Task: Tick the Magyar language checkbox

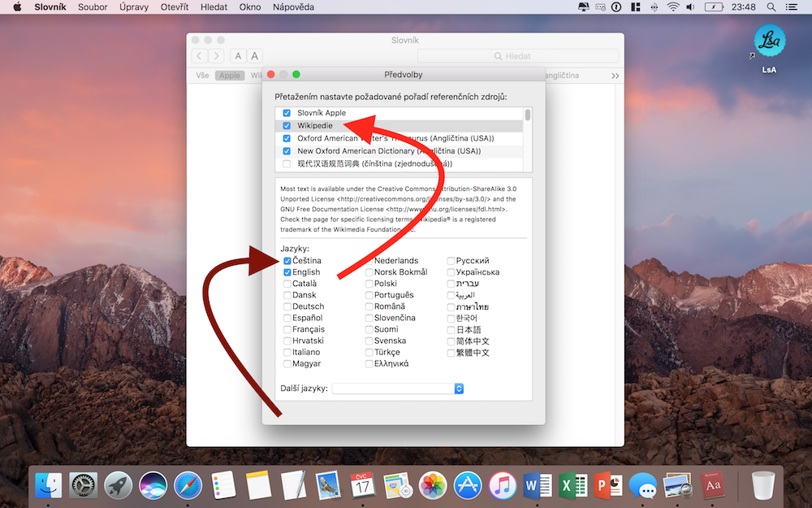Action: click(287, 363)
